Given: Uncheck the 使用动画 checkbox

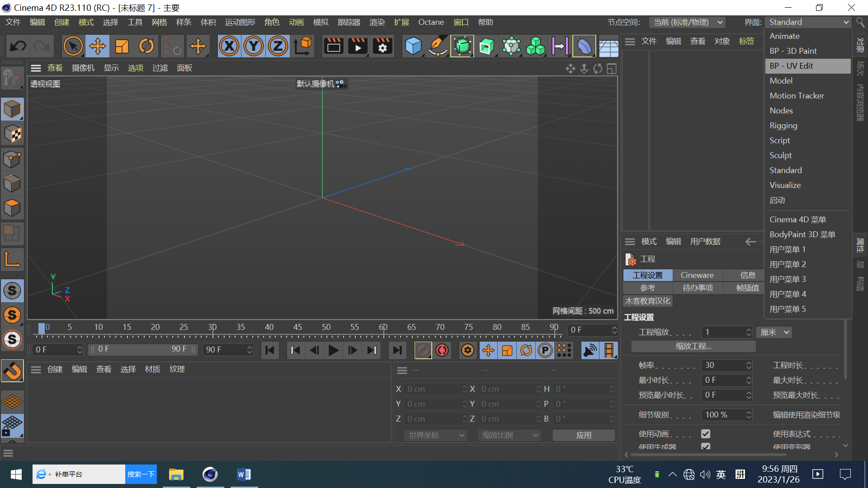Looking at the screenshot, I should click(705, 434).
